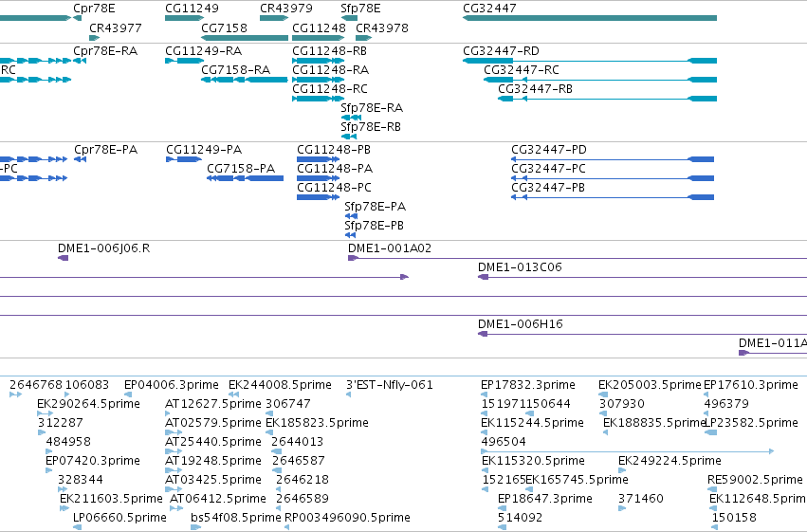
Task: Click the CG32447 gene label
Action: click(489, 9)
